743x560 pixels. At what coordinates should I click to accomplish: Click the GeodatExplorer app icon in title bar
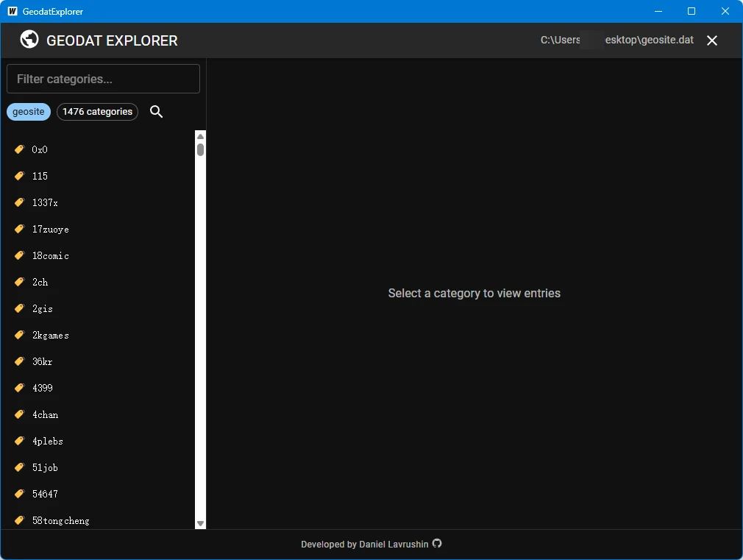click(x=13, y=11)
